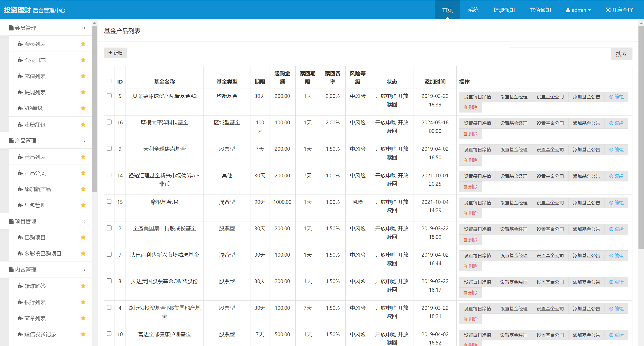The width and height of the screenshot is (644, 346).
Task: Open the admin user dropdown
Action: point(578,10)
